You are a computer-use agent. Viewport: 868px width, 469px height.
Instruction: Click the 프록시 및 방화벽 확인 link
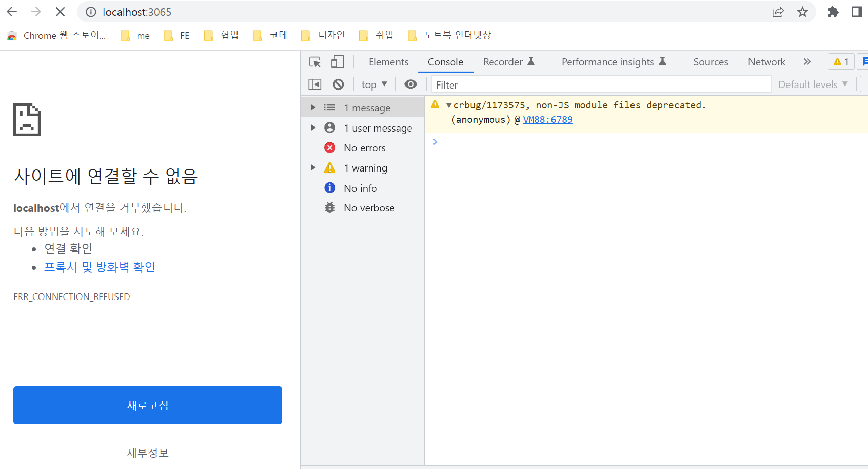tap(99, 267)
